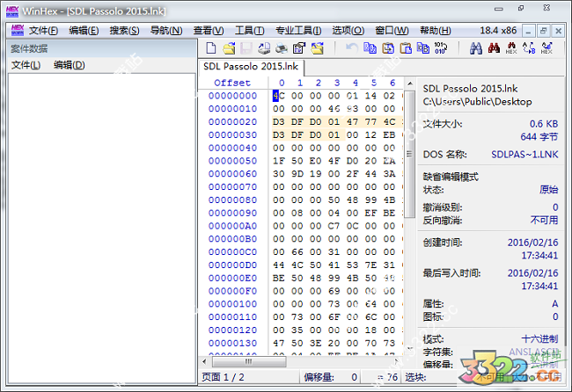Open the 窗口(W) menu
The image size is (572, 392).
[392, 31]
